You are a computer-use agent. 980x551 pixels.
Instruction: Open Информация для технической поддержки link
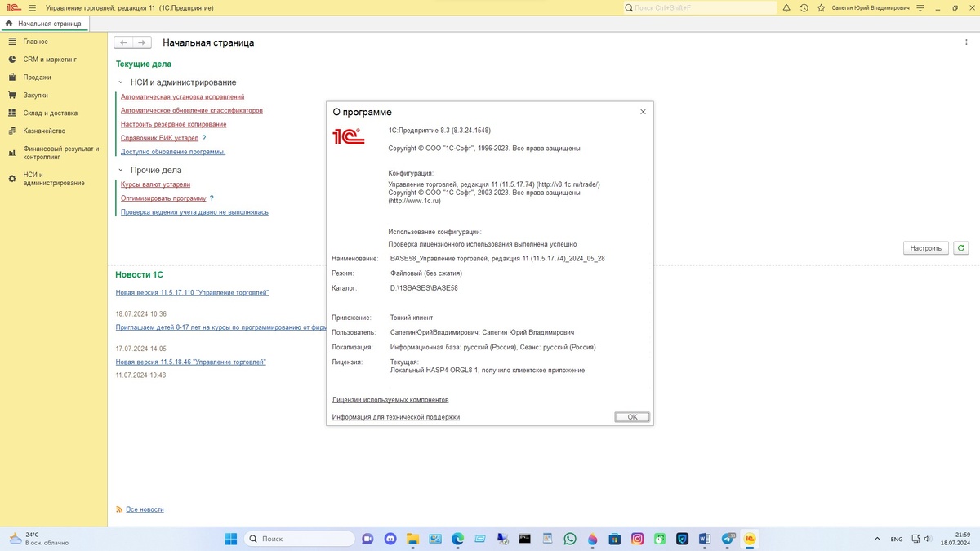[x=396, y=417]
